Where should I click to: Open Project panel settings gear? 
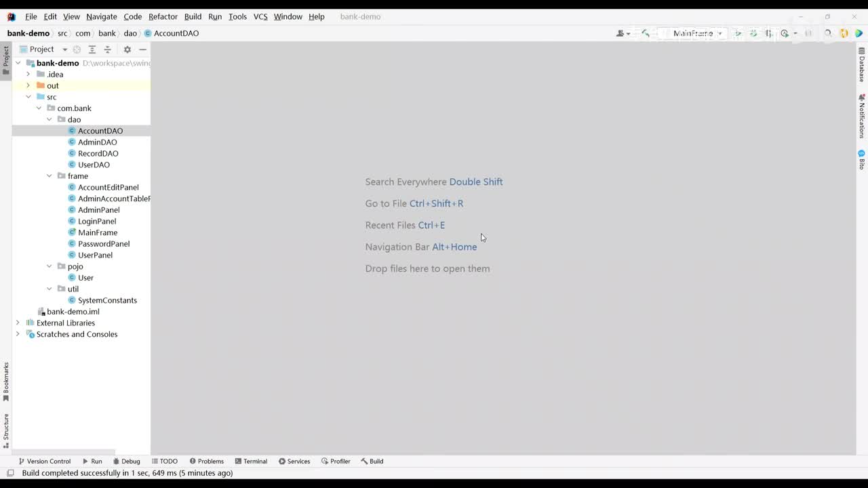[127, 49]
